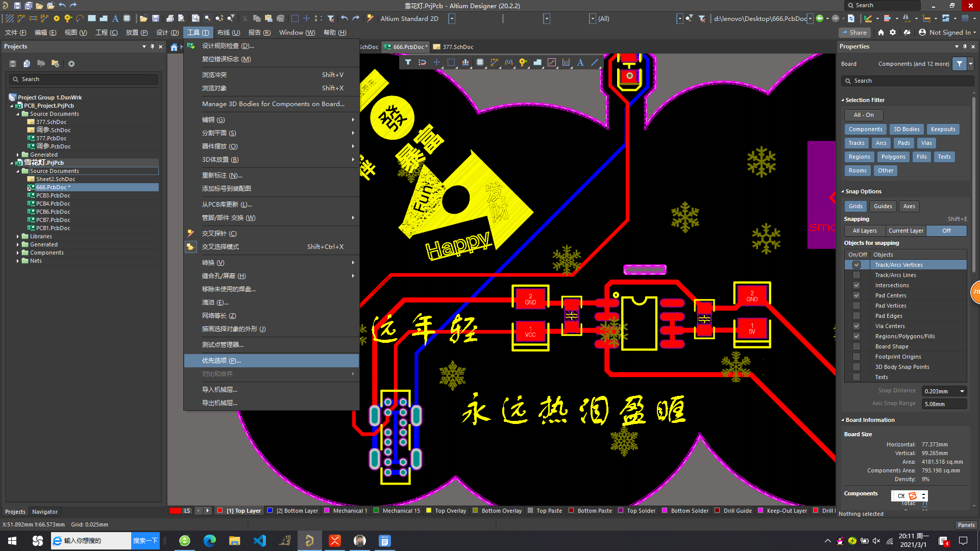Open 优先选项 (P)... menu entry
The width and height of the screenshot is (980, 551).
[x=222, y=360]
